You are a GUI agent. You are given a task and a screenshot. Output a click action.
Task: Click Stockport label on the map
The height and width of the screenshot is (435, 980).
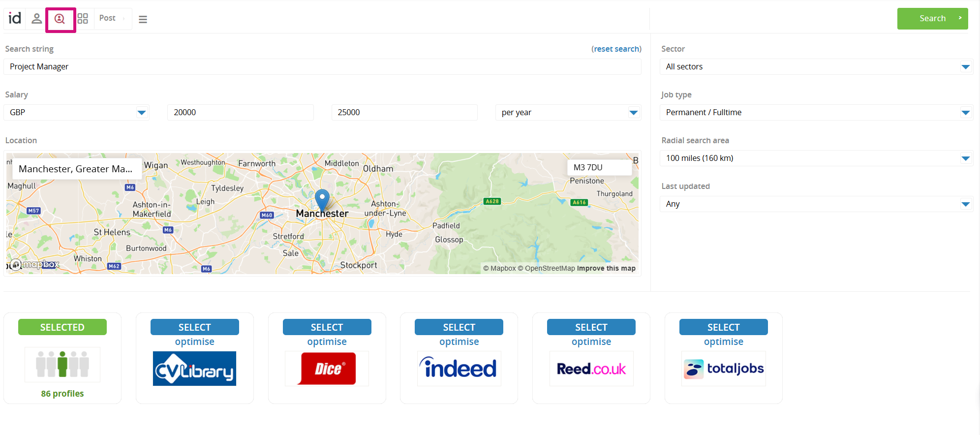[x=359, y=265]
